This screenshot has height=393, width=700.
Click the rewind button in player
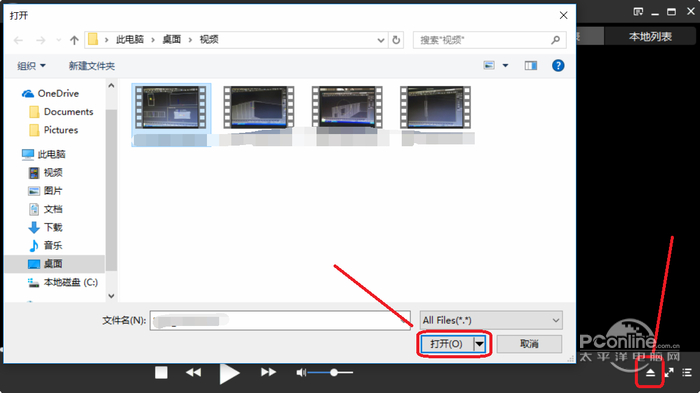click(x=193, y=372)
